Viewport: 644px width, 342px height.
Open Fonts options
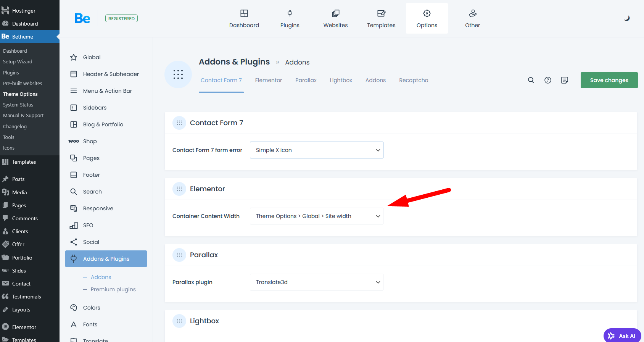(106, 324)
